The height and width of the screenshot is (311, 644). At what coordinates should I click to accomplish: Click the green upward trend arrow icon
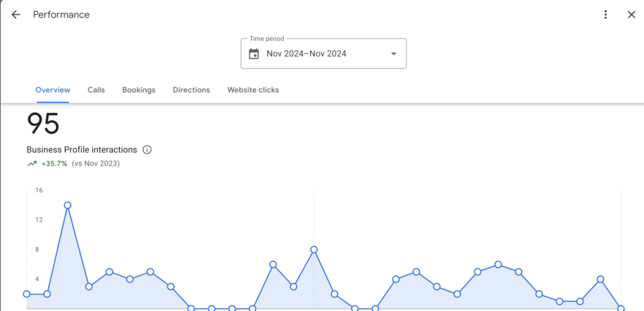tap(32, 164)
